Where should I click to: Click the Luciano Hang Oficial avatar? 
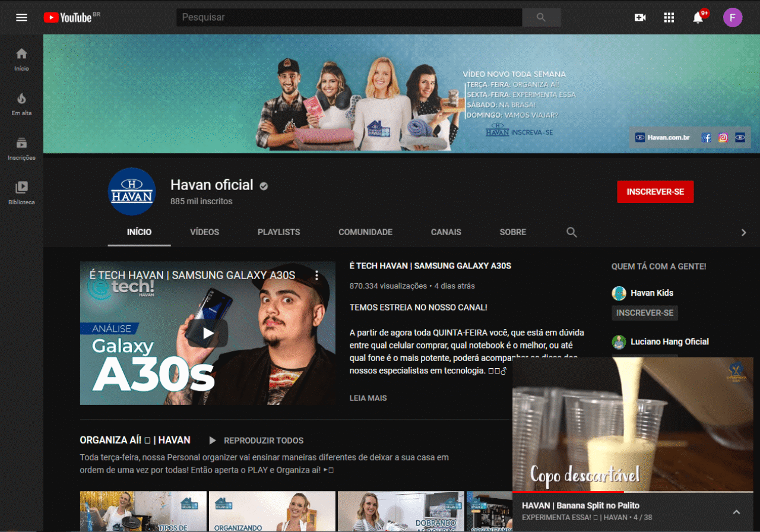[619, 342]
